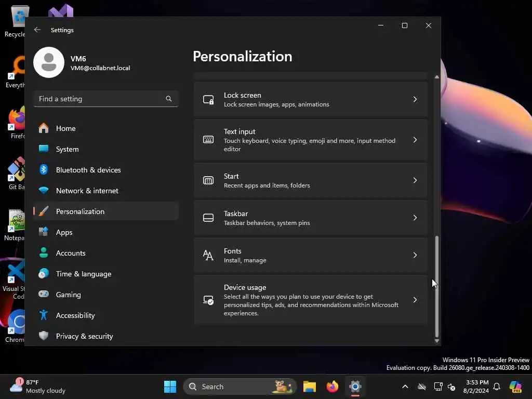Click the Apps icon in sidebar

coord(44,232)
